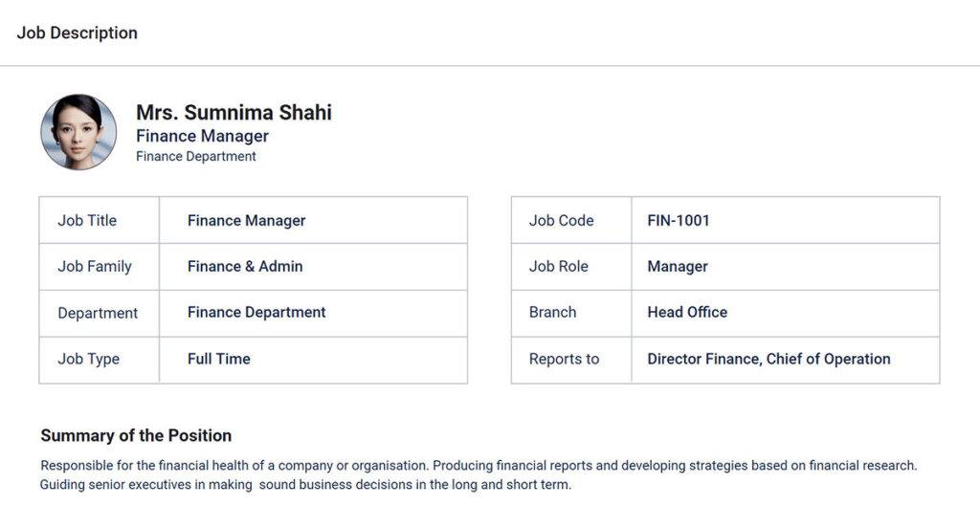The width and height of the screenshot is (980, 528).
Task: Click the Summary of the Position heading
Action: tap(136, 435)
